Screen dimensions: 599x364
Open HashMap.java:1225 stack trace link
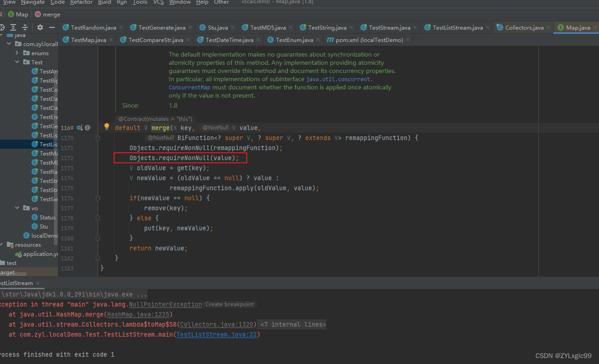[138, 314]
